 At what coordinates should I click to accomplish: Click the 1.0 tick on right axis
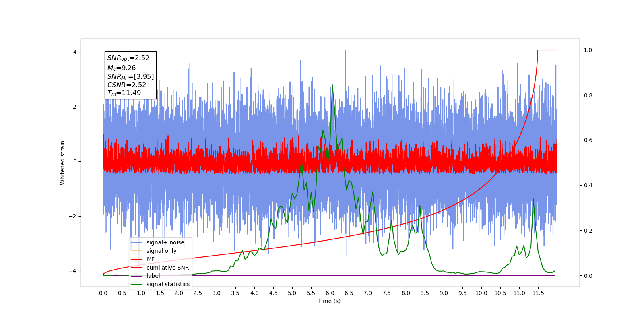pos(588,50)
